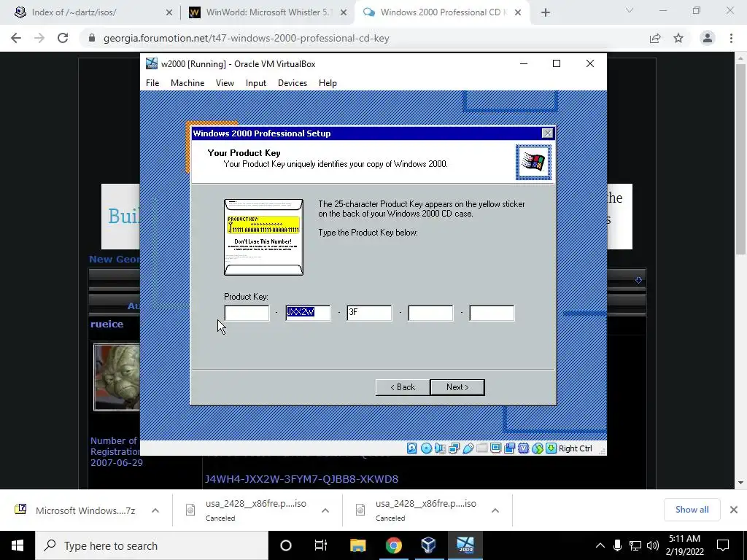Click the fifth Product Key field
This screenshot has width=747, height=560.
[492, 313]
